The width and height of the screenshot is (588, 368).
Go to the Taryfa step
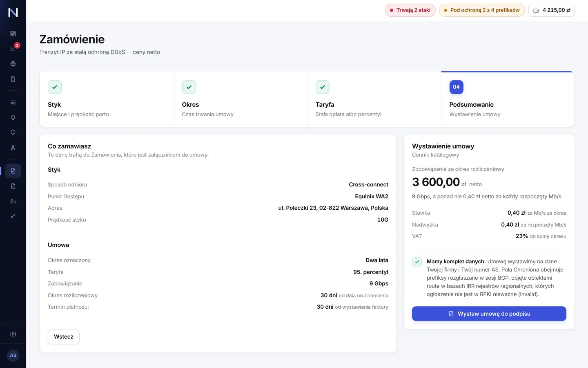coord(374,99)
